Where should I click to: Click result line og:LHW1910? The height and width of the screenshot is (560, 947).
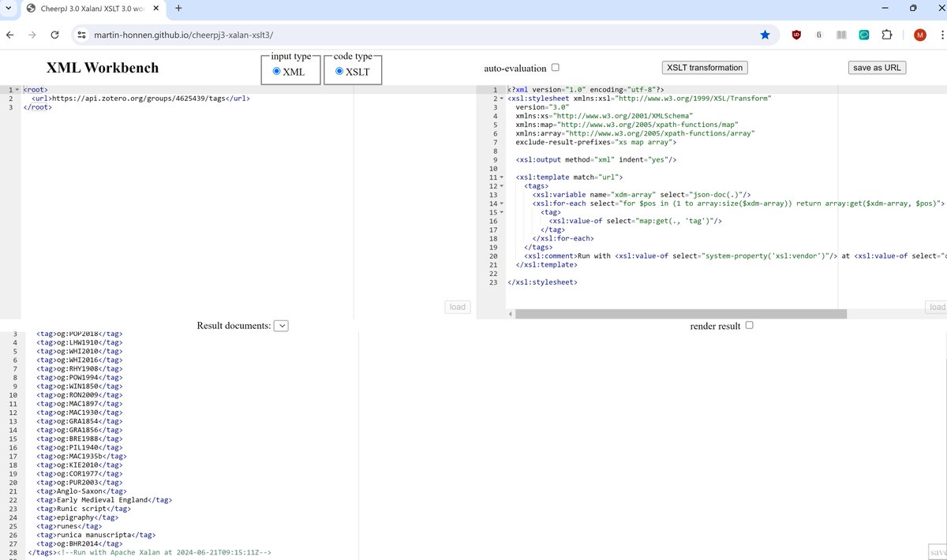(80, 342)
